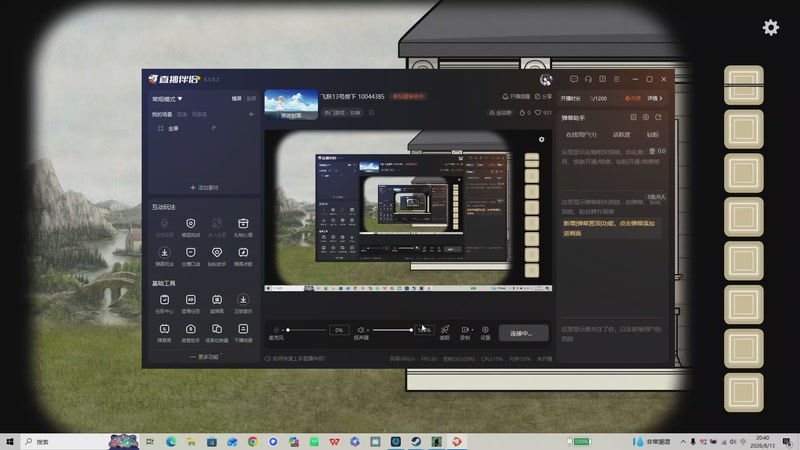Click the 扬声器 speaker volume slider
This screenshot has width=800, height=450.
pyautogui.click(x=391, y=330)
